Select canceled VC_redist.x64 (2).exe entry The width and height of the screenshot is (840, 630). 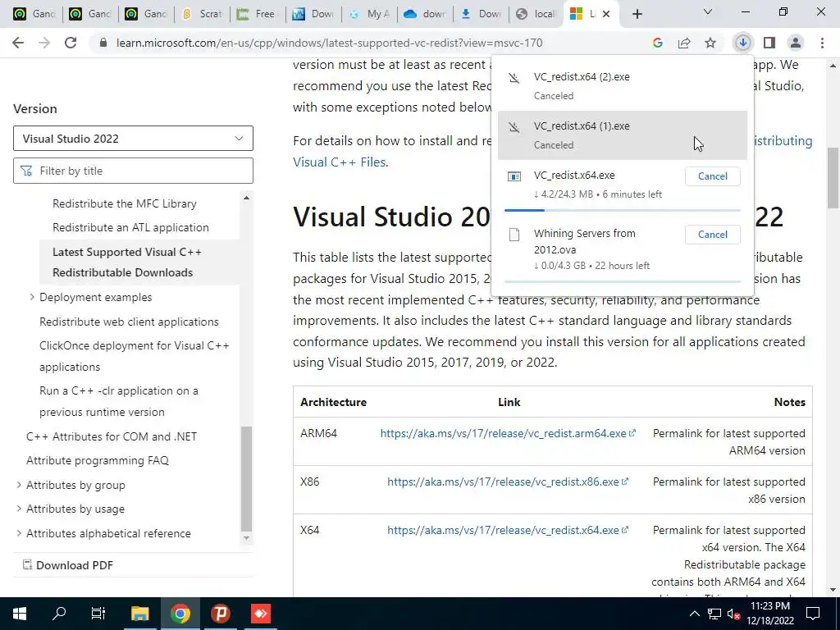pyautogui.click(x=622, y=85)
